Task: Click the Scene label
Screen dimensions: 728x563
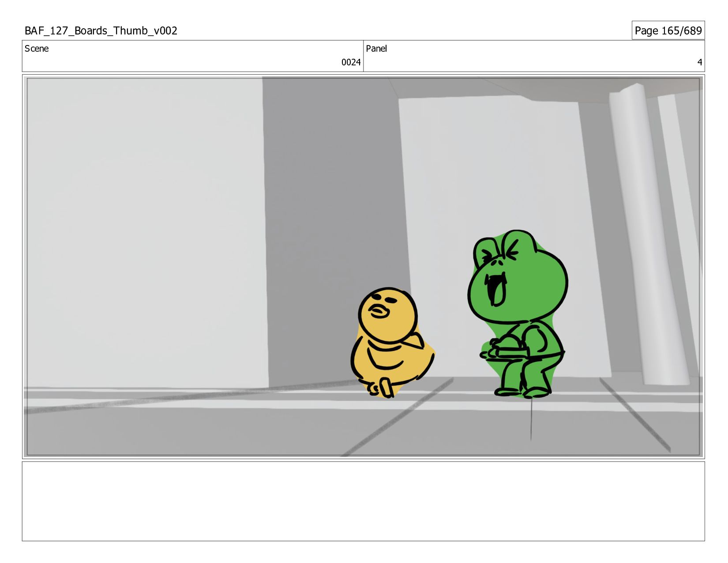Action: click(x=37, y=49)
